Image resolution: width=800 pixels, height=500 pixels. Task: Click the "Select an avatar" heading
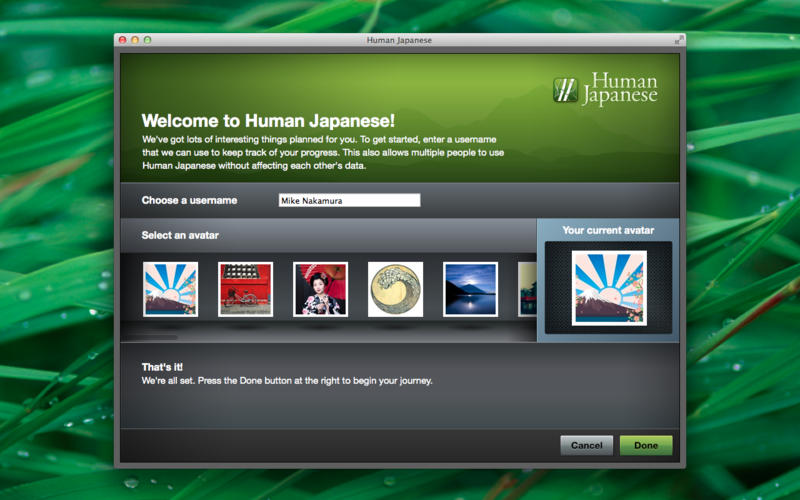click(x=180, y=235)
